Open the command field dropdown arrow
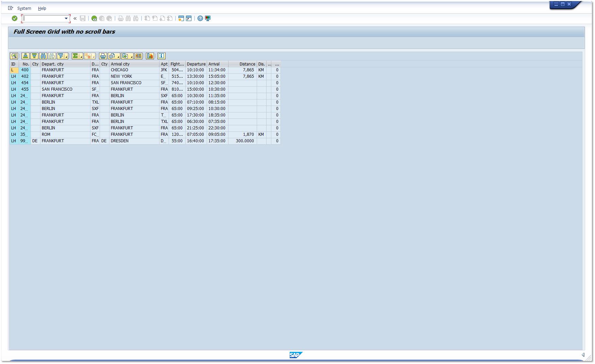This screenshot has height=364, width=595. tap(66, 18)
